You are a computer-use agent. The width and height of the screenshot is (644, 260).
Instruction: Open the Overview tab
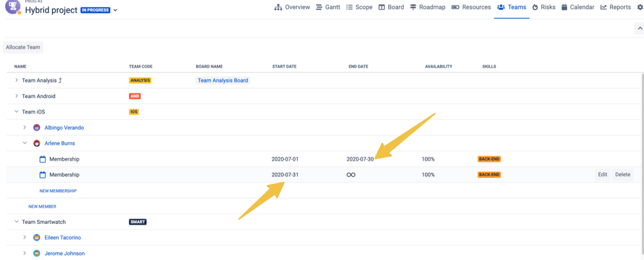(292, 7)
